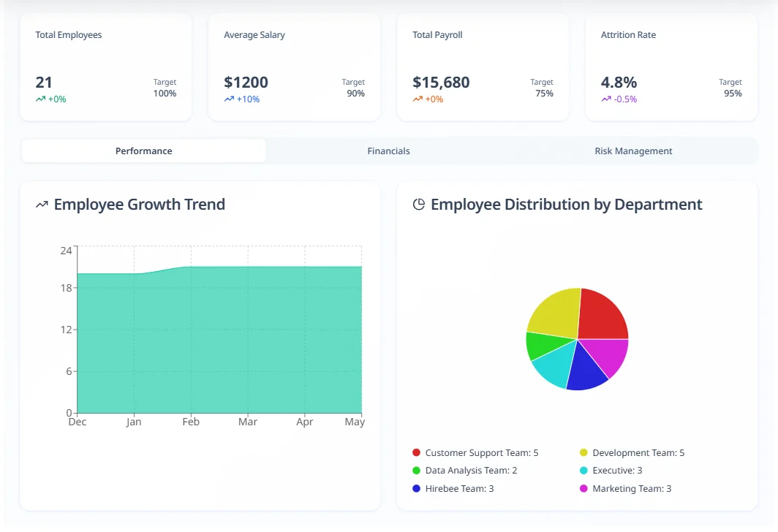Select the magenta Marketing Team legend dot

coord(583,488)
